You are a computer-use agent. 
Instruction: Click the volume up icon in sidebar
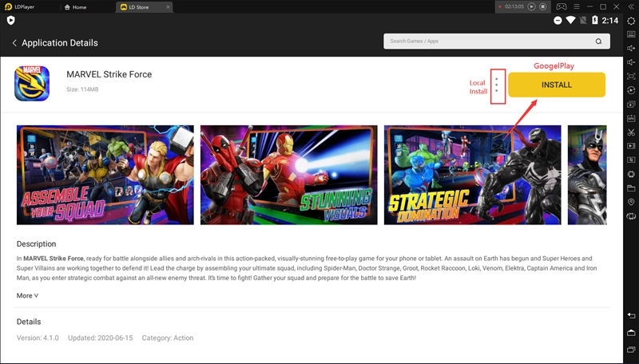[x=631, y=48]
